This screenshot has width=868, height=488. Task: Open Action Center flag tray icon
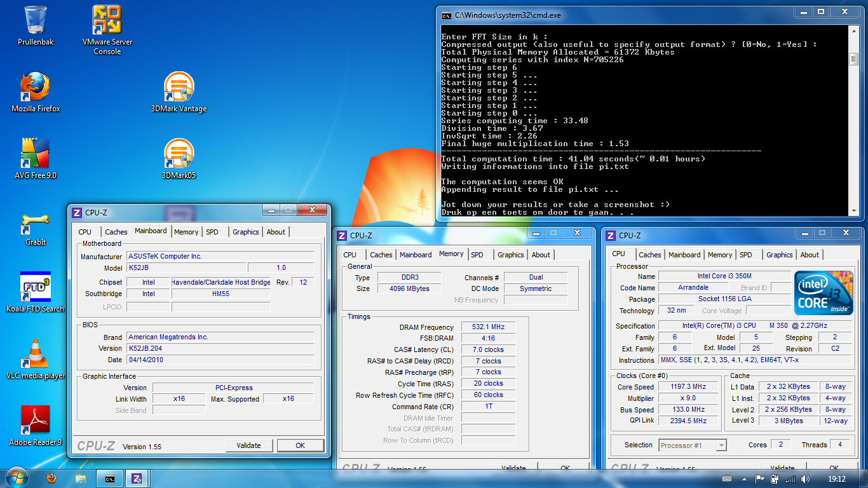click(x=759, y=479)
